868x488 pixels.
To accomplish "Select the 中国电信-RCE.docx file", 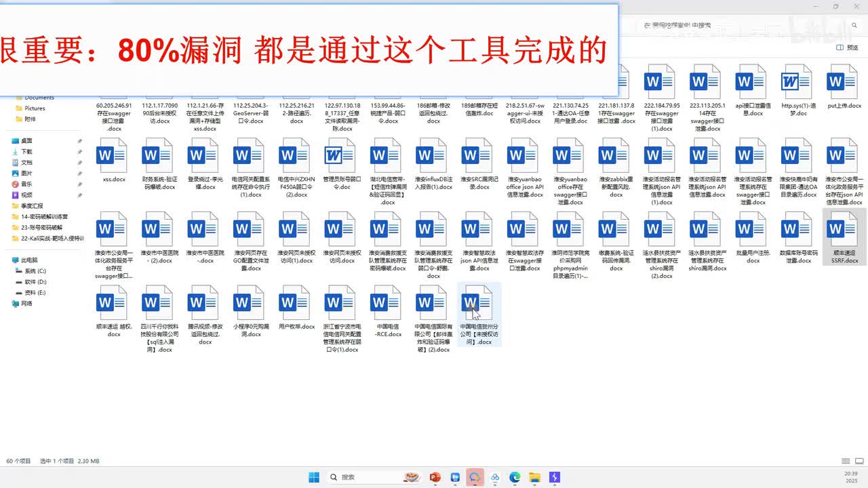I will (388, 312).
